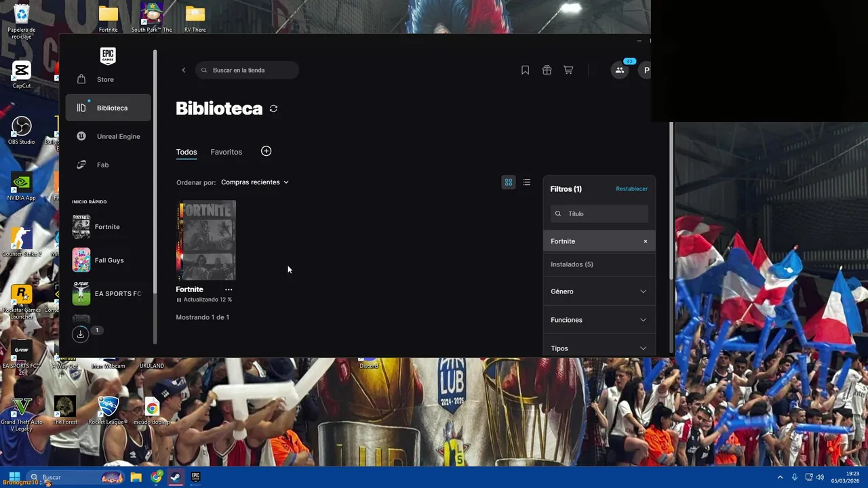Image resolution: width=868 pixels, height=488 pixels.
Task: Switch library to grid view
Action: tap(509, 182)
